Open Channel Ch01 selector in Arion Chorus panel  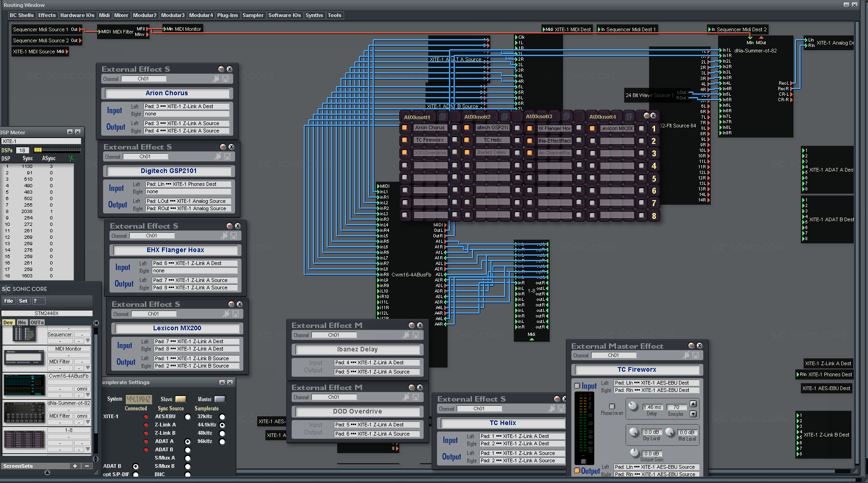coord(143,79)
